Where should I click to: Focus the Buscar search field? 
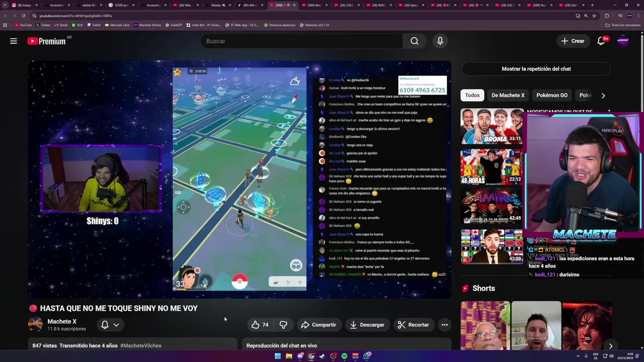click(x=301, y=41)
